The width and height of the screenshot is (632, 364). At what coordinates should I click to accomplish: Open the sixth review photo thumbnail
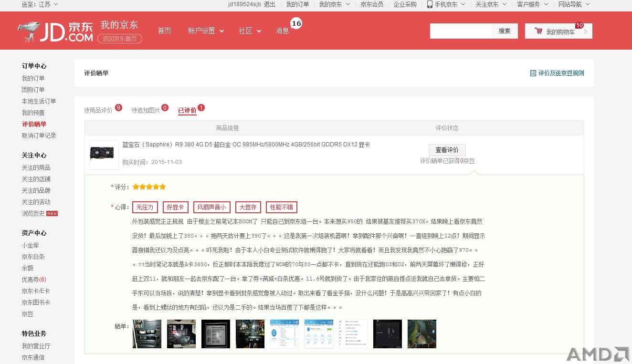point(319,334)
